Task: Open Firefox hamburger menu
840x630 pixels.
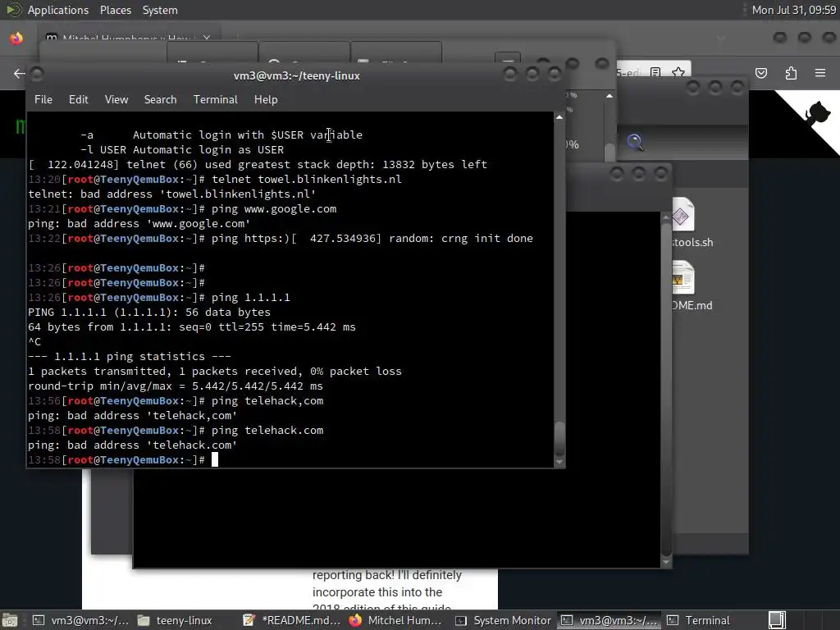Action: coord(820,73)
